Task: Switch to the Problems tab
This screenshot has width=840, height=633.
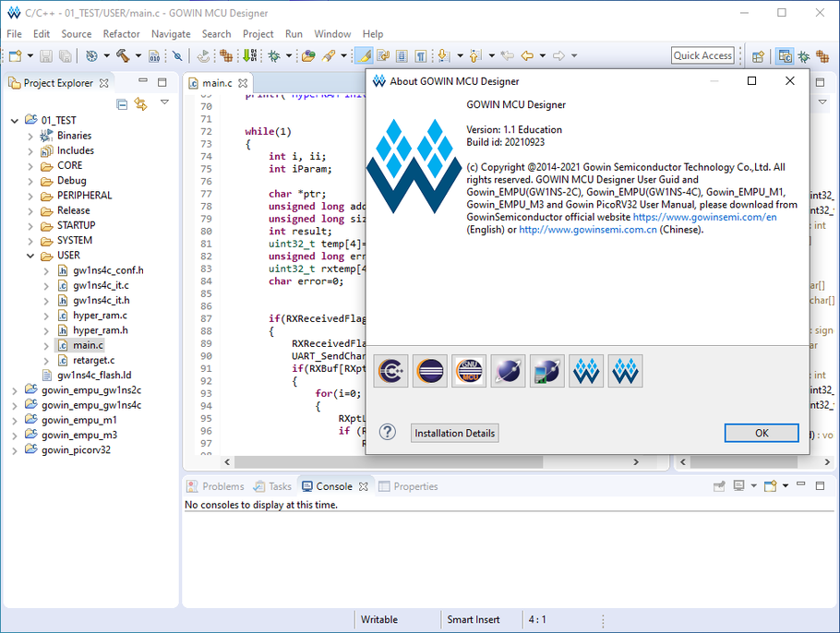Action: [215, 486]
